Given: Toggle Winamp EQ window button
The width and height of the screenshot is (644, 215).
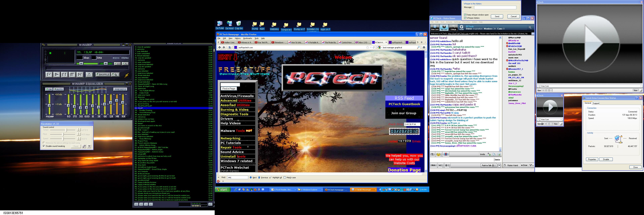Looking at the screenshot, I should [x=117, y=63].
